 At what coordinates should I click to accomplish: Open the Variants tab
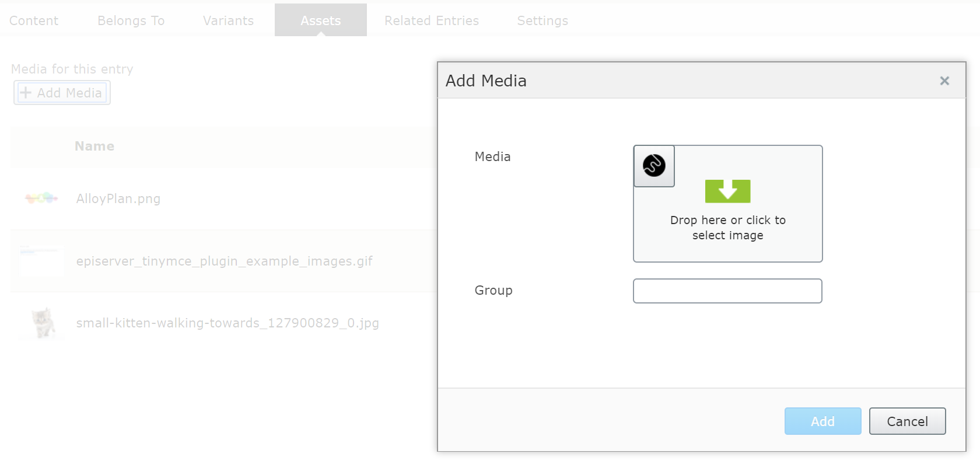click(x=228, y=20)
